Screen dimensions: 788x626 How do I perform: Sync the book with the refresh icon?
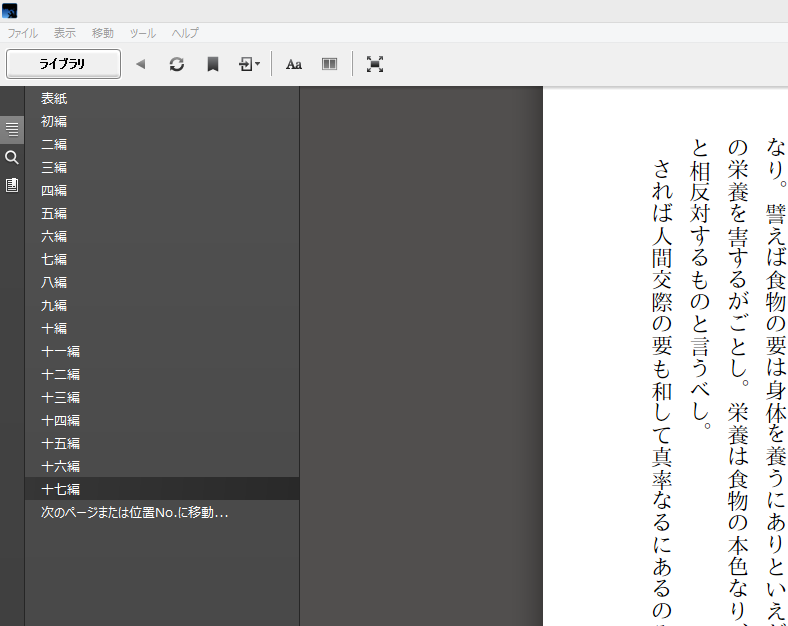[176, 64]
